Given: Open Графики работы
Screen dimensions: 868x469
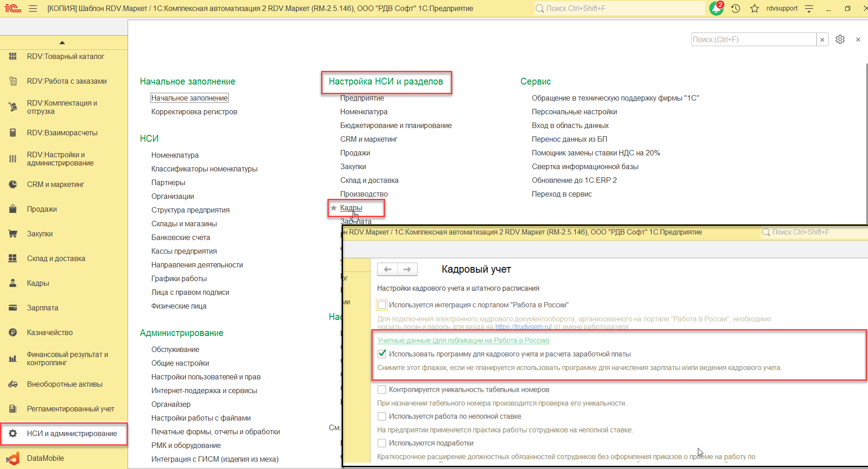Looking at the screenshot, I should click(179, 278).
